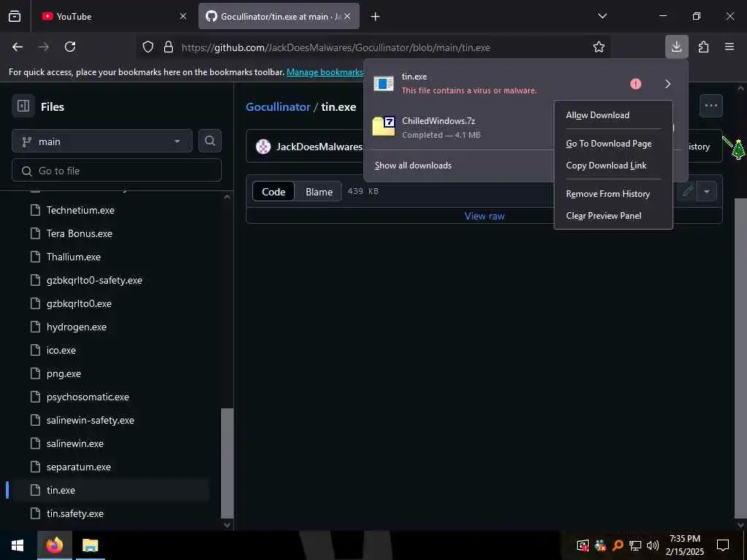
Task: Select Go To Download Page
Action: 608,144
